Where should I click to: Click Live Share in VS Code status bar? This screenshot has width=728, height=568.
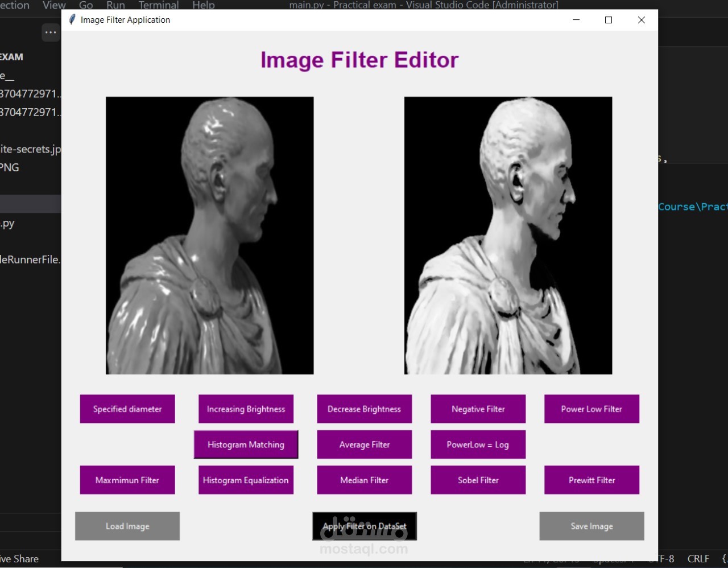point(19,559)
